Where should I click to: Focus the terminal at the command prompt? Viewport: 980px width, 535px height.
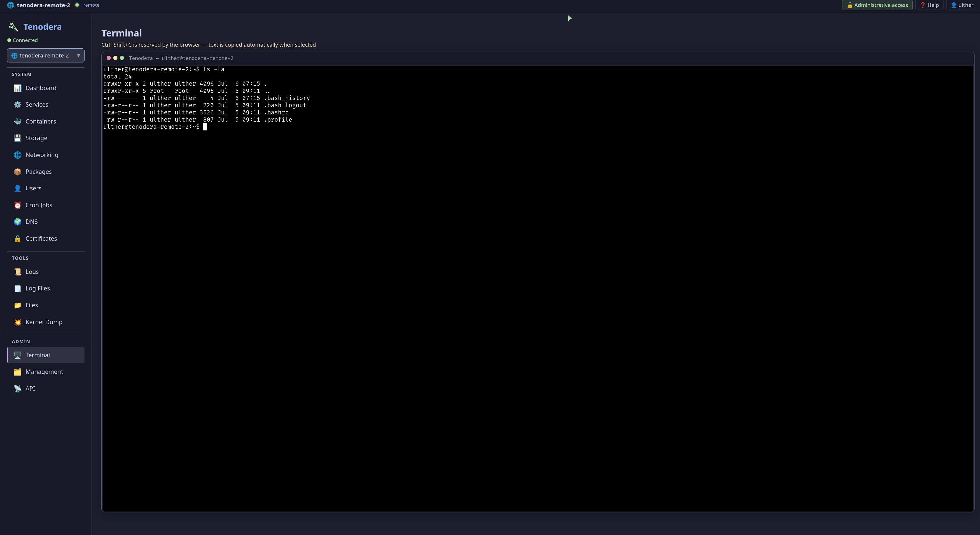205,127
